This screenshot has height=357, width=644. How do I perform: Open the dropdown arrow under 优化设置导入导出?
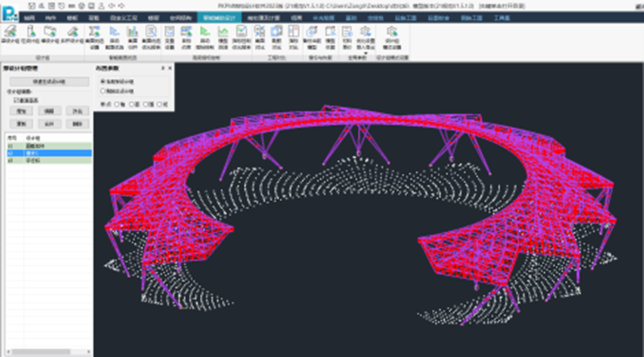point(365,53)
